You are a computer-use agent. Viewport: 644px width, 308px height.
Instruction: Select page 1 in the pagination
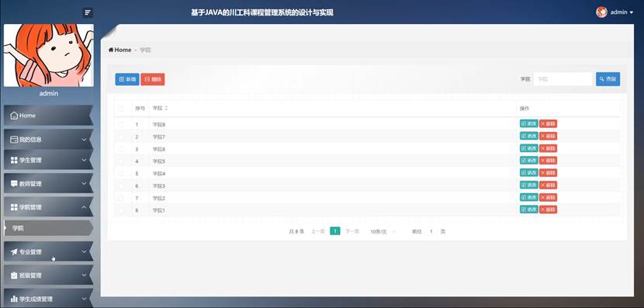(x=335, y=231)
